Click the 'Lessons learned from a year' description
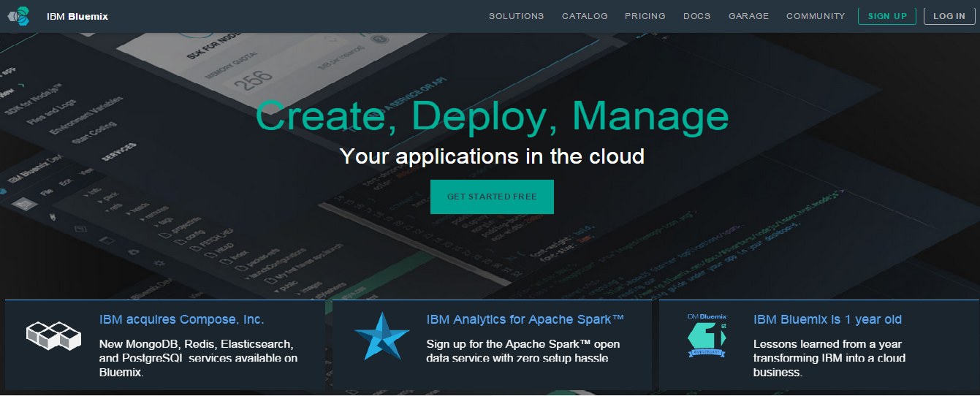The height and width of the screenshot is (396, 980). point(829,358)
